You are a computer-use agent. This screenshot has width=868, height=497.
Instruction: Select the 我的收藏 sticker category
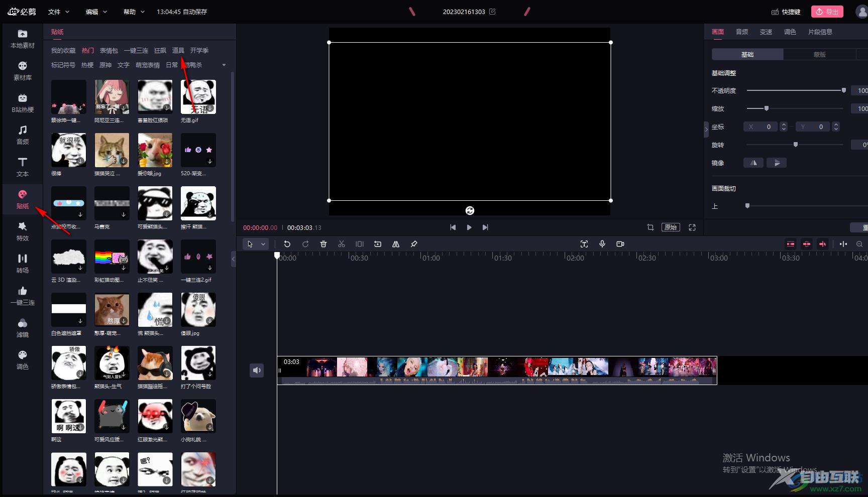point(63,50)
